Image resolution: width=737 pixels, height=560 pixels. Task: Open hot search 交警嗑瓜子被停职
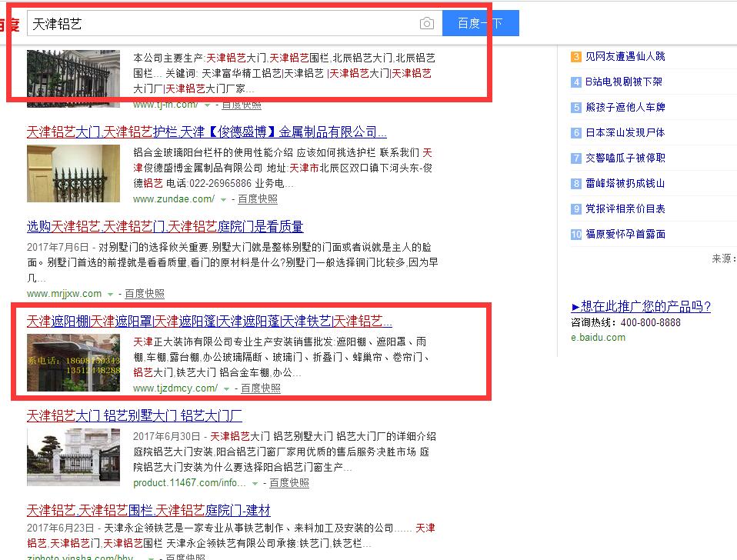pos(625,158)
